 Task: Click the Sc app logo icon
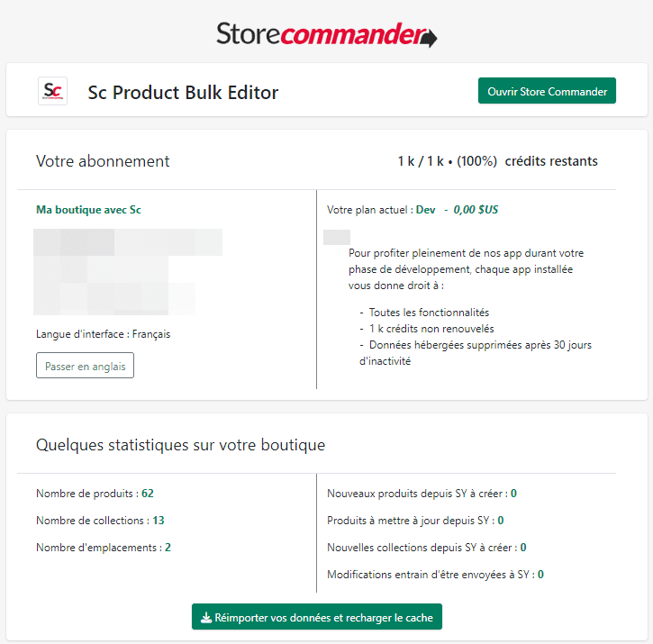pyautogui.click(x=52, y=91)
